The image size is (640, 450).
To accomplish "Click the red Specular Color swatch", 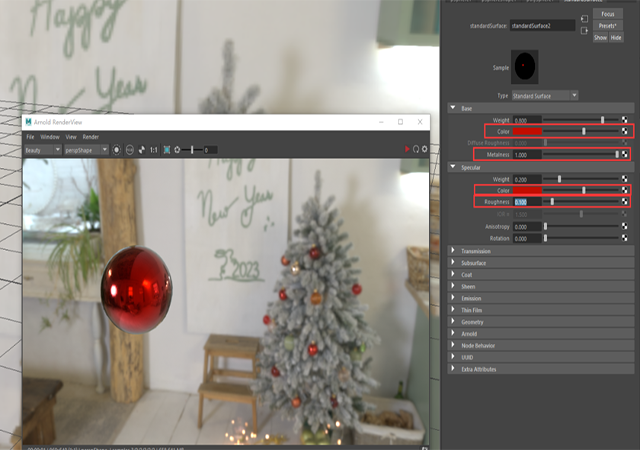I will [x=527, y=190].
